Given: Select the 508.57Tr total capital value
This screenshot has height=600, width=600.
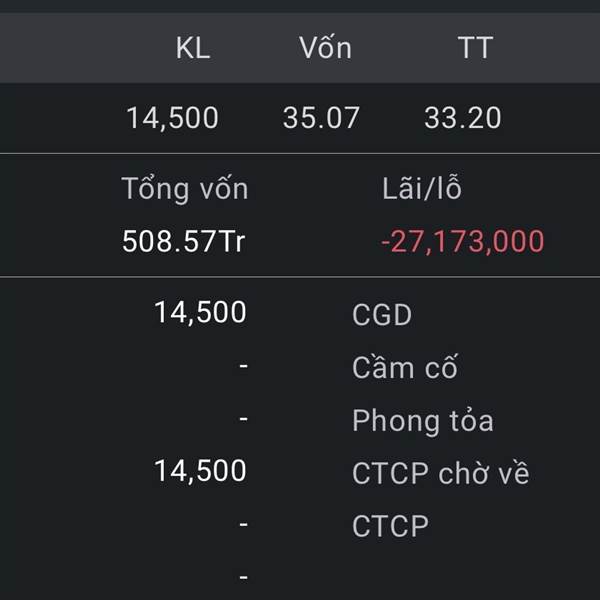Looking at the screenshot, I should coord(185,241).
